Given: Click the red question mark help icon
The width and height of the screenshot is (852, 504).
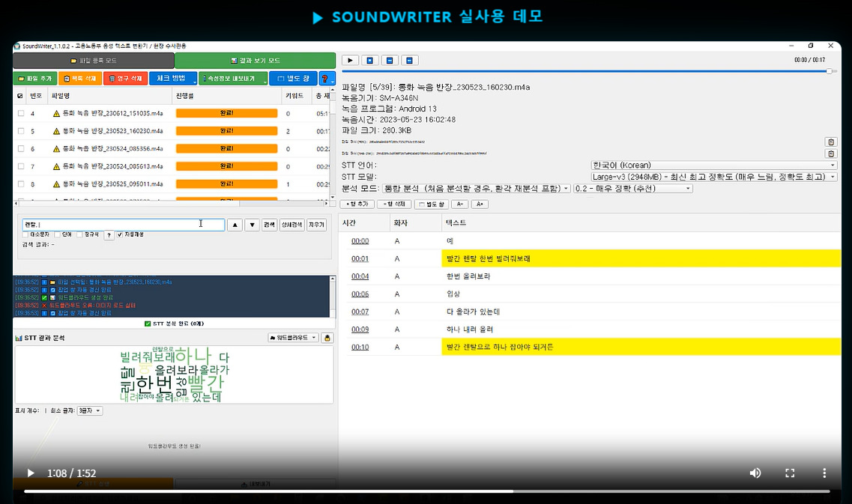Looking at the screenshot, I should tap(327, 79).
